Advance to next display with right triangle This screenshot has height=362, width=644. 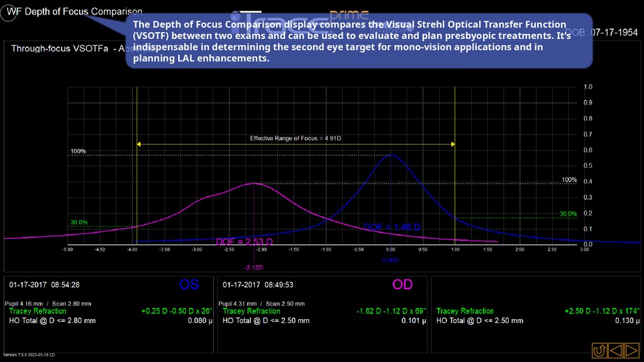click(631, 349)
